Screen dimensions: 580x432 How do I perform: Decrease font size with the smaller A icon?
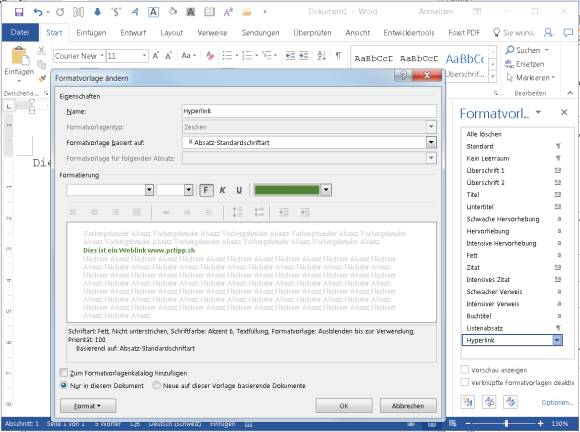pyautogui.click(x=168, y=56)
